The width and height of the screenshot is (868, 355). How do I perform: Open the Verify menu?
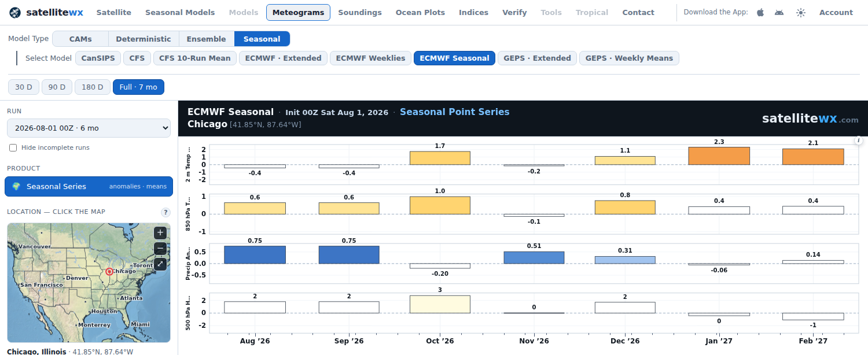514,12
